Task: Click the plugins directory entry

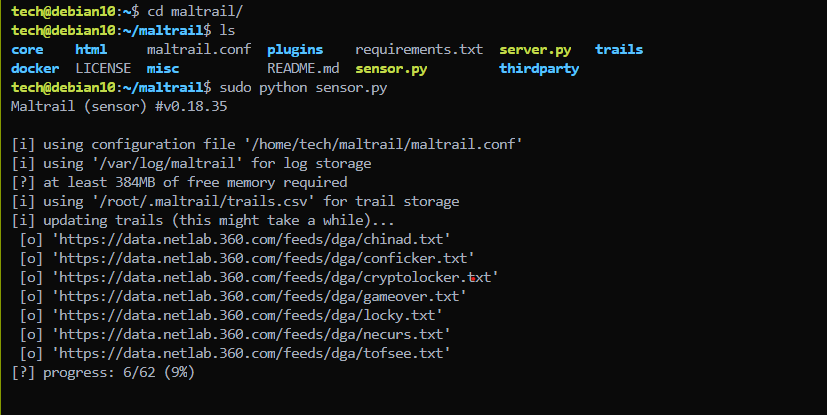Action: click(295, 50)
